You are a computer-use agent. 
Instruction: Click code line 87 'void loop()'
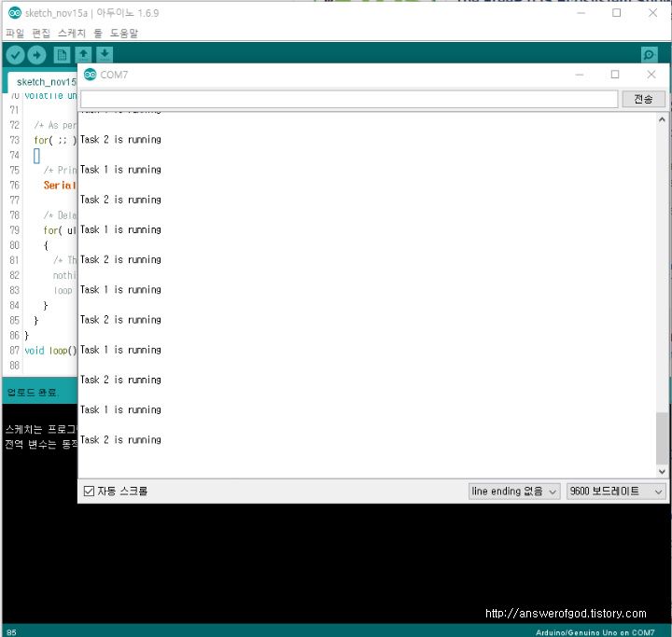point(50,351)
